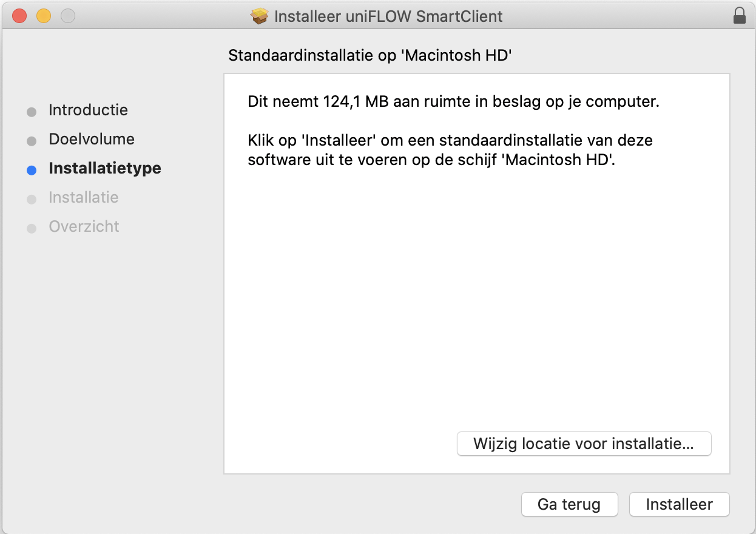Click the grey dot next to Doelvolume
756x534 pixels.
click(x=31, y=141)
